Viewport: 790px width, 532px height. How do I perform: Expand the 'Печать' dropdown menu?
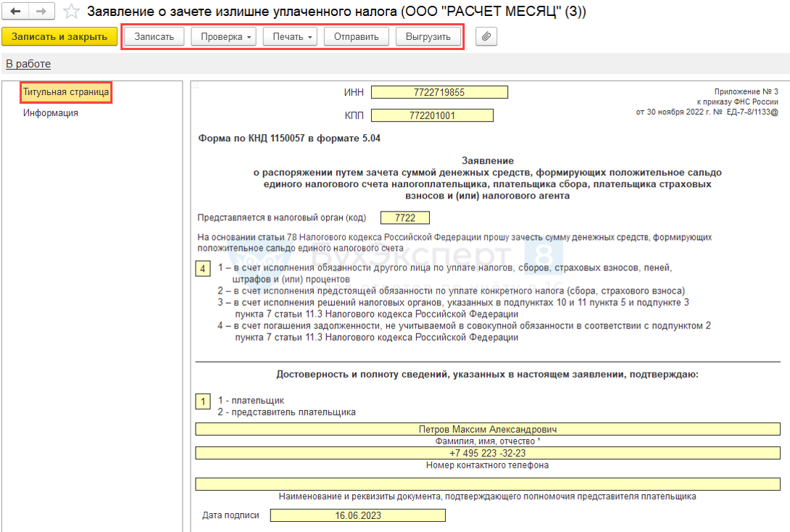[290, 36]
